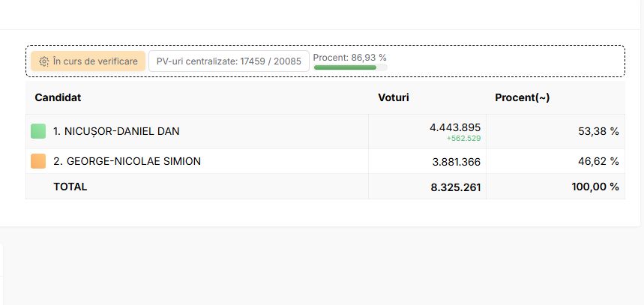Click the 'TOTAL' row label

tap(70, 187)
